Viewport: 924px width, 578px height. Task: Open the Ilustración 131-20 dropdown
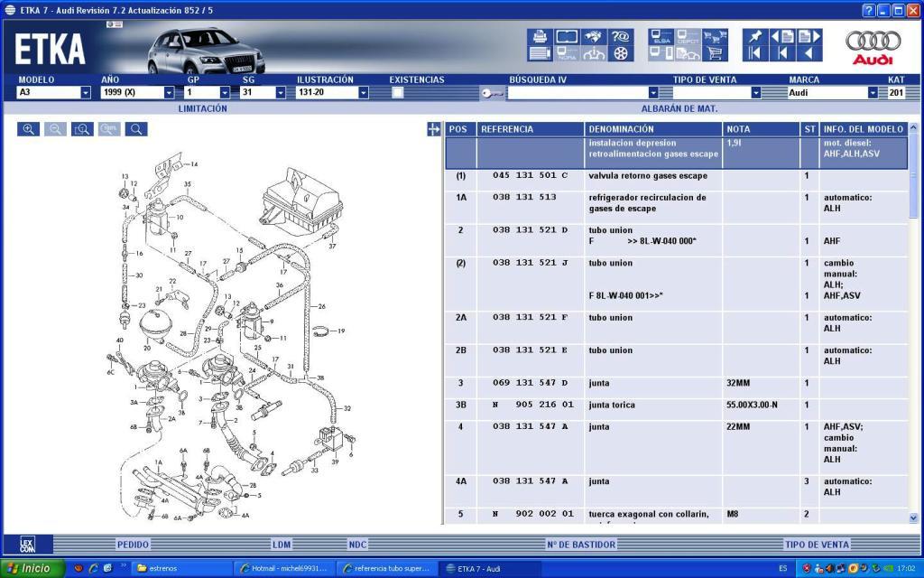[x=364, y=93]
